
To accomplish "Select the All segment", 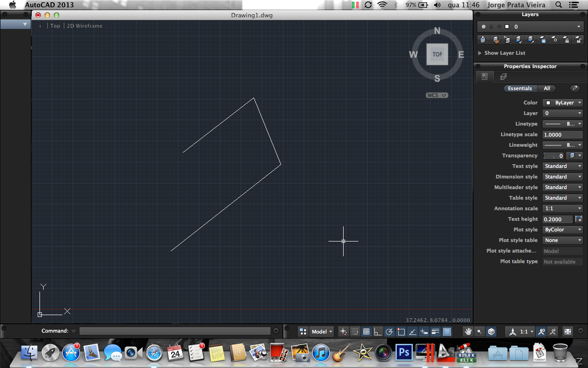I will click(547, 88).
